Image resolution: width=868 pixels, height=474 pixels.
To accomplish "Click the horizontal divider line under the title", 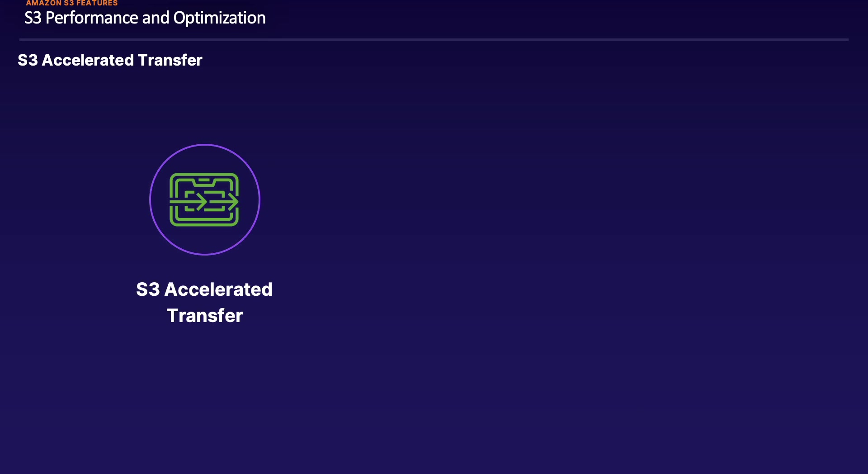I will coord(434,40).
